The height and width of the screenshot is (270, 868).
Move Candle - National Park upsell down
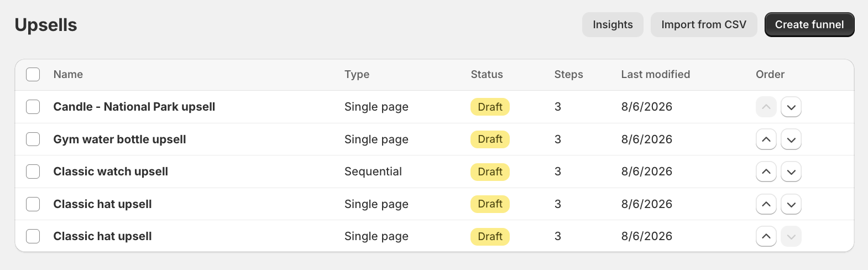(x=791, y=107)
